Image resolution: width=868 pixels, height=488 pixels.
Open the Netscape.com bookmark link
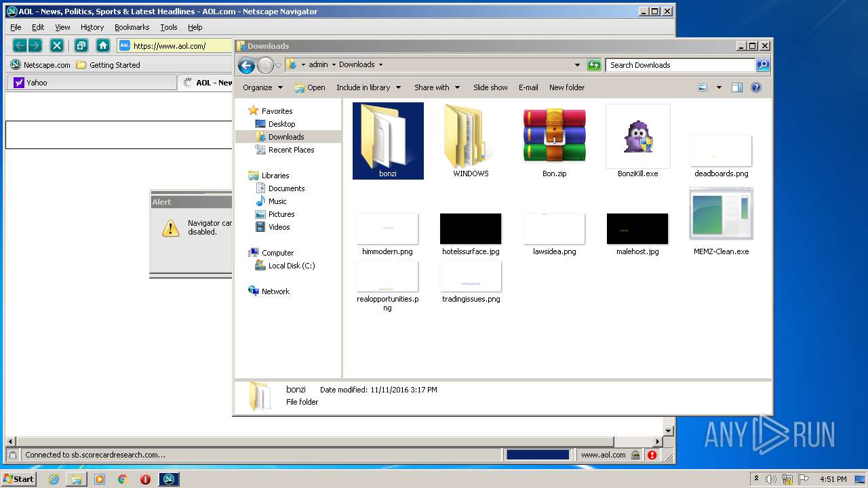(41, 65)
